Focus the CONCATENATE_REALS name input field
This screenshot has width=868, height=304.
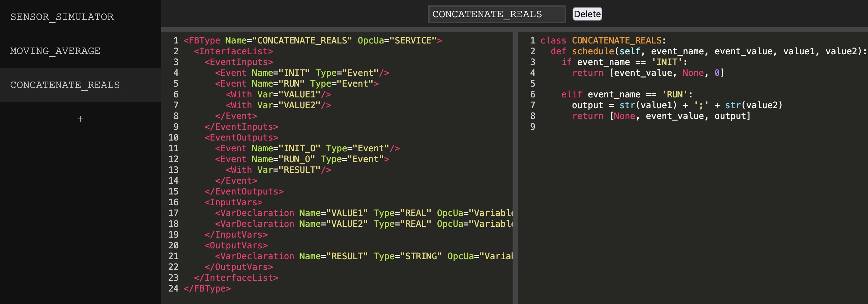(497, 14)
